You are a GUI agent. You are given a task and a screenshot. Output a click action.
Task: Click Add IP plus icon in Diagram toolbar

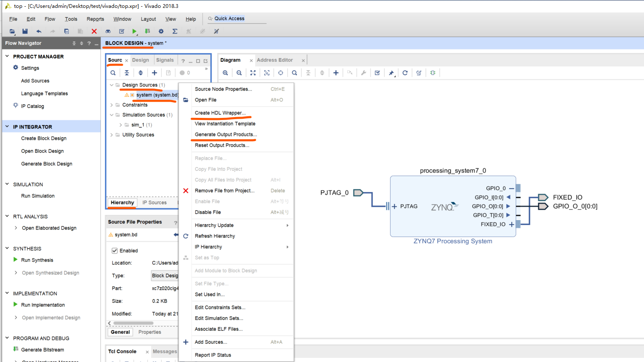coord(336,73)
